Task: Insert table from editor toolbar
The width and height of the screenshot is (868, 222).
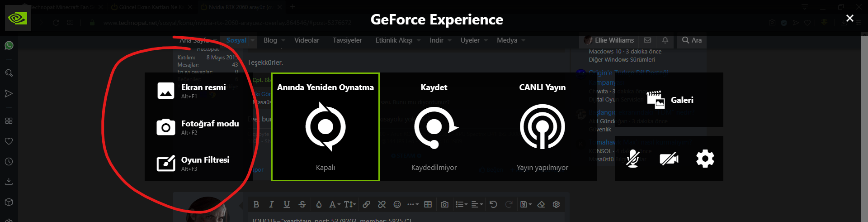Action: tap(428, 204)
